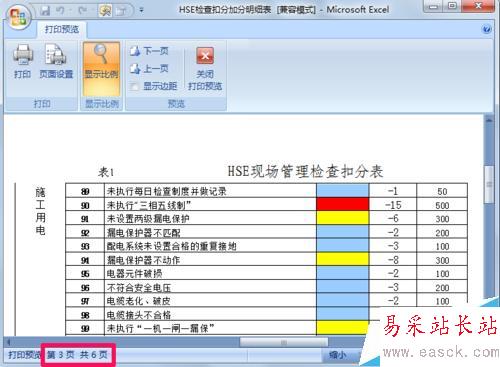
Task: Click the horizontal scrollbar thumb
Action: coord(284,342)
